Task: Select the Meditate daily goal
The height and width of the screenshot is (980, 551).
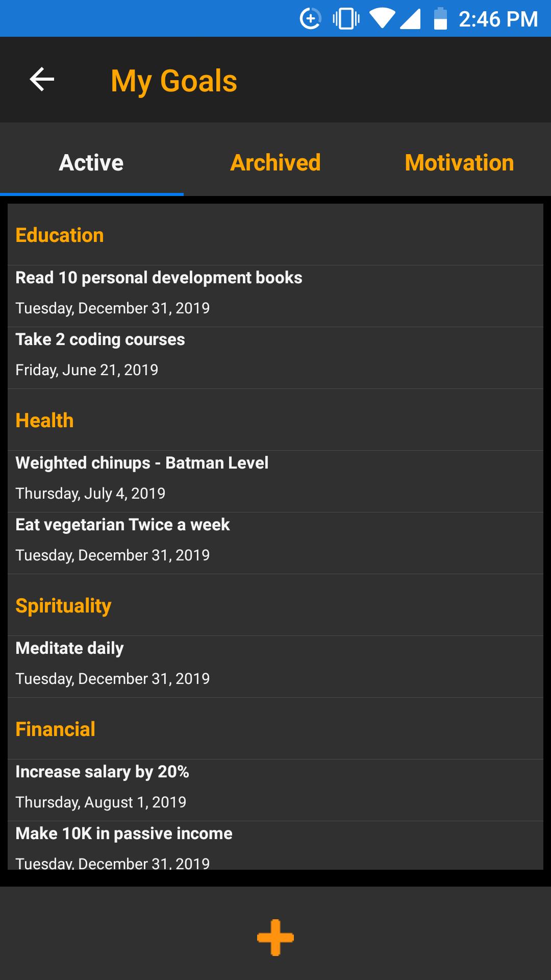Action: coord(275,663)
